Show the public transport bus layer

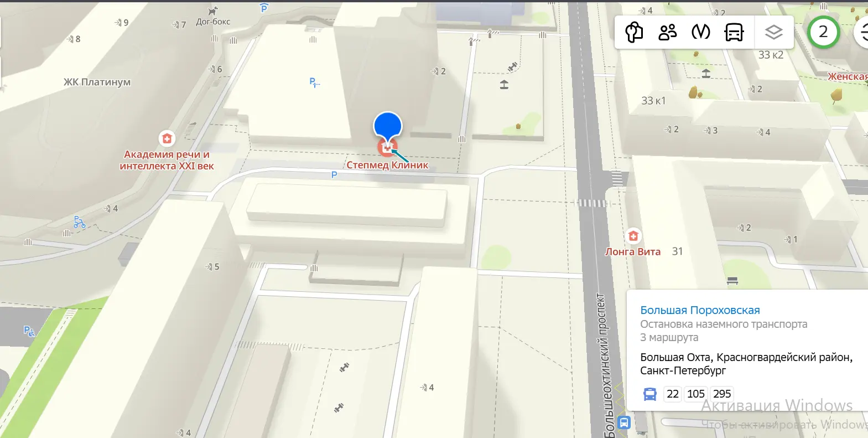click(x=734, y=32)
